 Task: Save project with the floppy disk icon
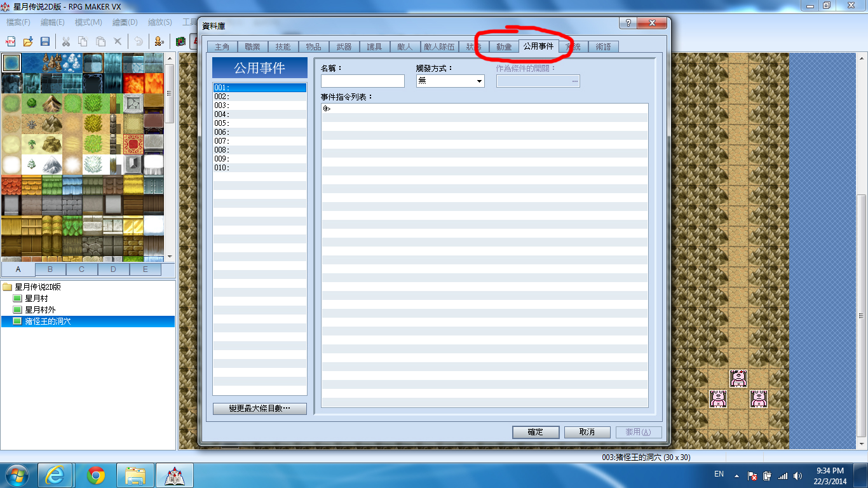(x=45, y=41)
